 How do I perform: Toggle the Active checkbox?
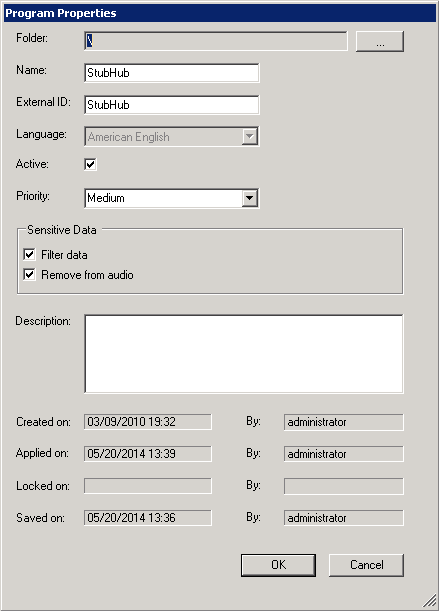90,164
